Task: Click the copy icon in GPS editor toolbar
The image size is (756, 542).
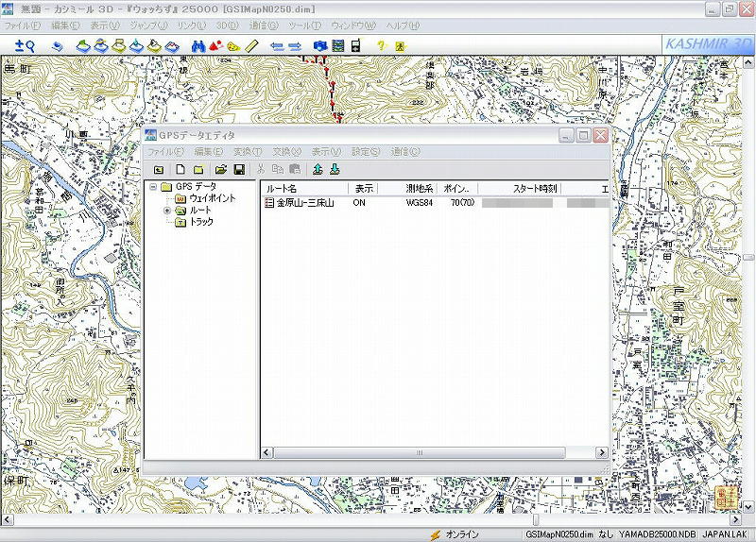Action: (278, 169)
